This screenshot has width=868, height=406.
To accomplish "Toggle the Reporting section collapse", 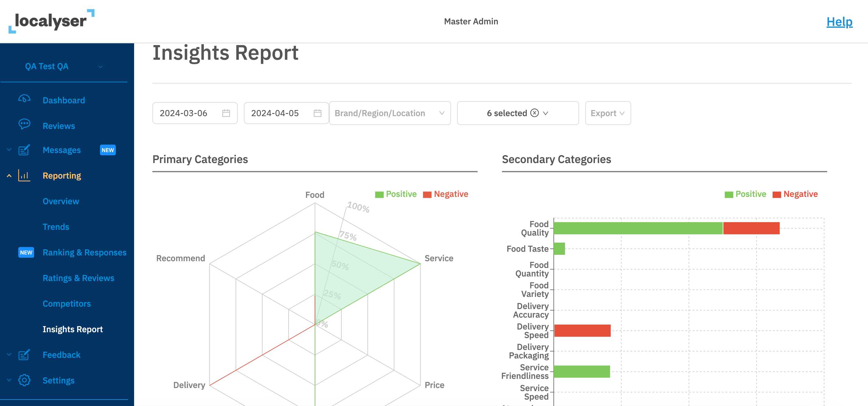I will coord(8,175).
